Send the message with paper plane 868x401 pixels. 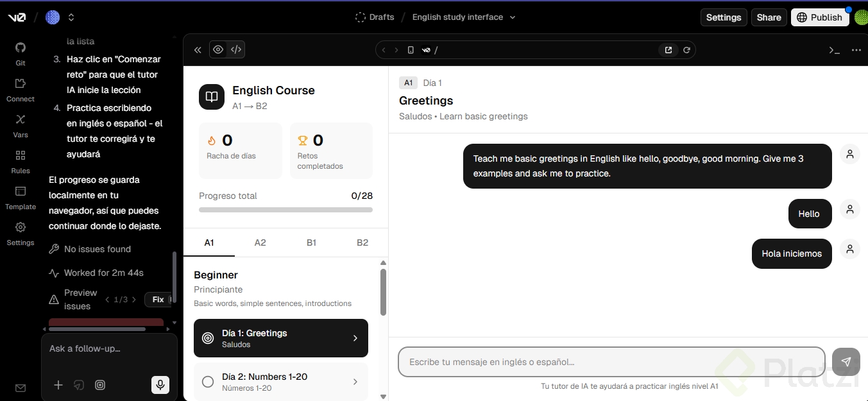pos(846,362)
